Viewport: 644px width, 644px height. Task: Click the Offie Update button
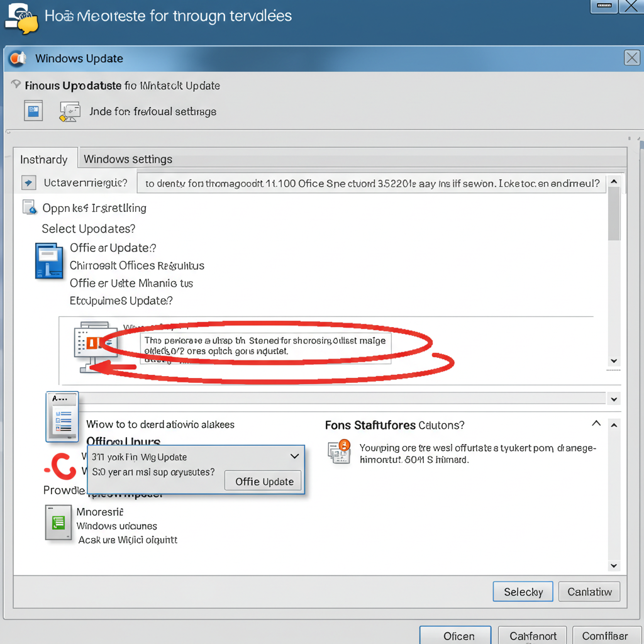click(x=264, y=481)
